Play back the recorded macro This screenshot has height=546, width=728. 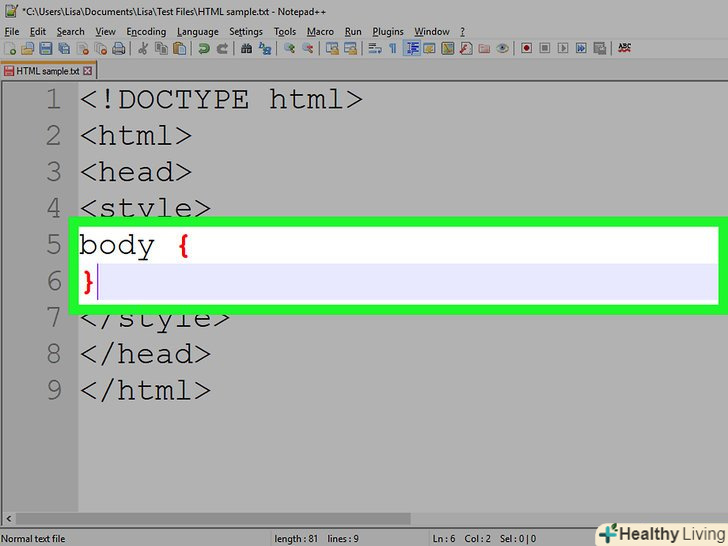[563, 48]
